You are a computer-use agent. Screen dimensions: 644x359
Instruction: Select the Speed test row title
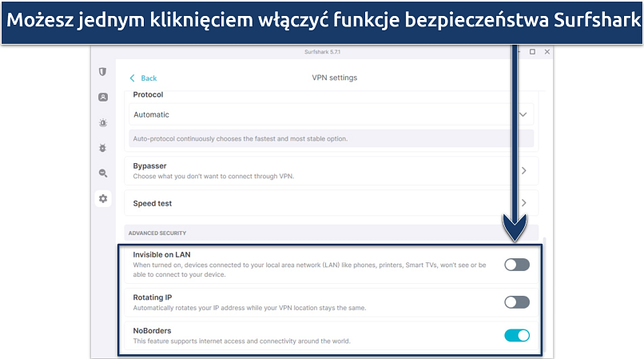click(x=152, y=203)
